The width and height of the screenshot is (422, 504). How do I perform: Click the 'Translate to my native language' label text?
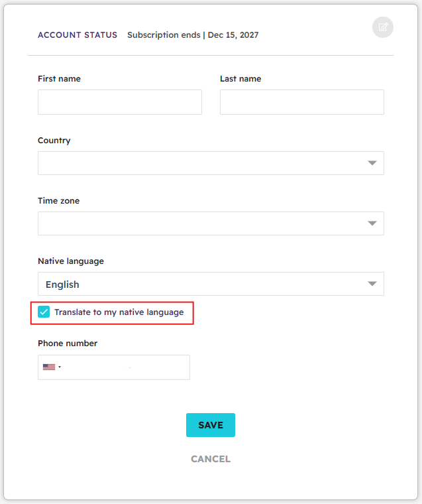pyautogui.click(x=119, y=312)
